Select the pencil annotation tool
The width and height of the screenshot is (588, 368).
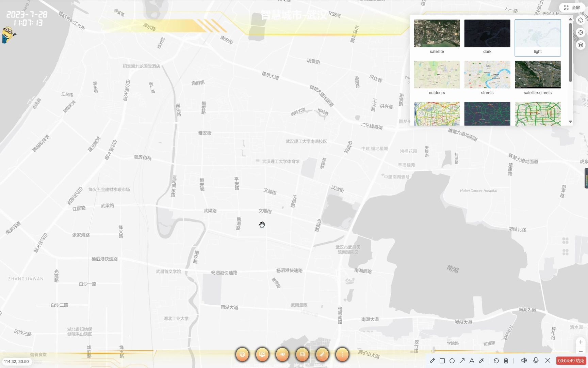(x=432, y=361)
